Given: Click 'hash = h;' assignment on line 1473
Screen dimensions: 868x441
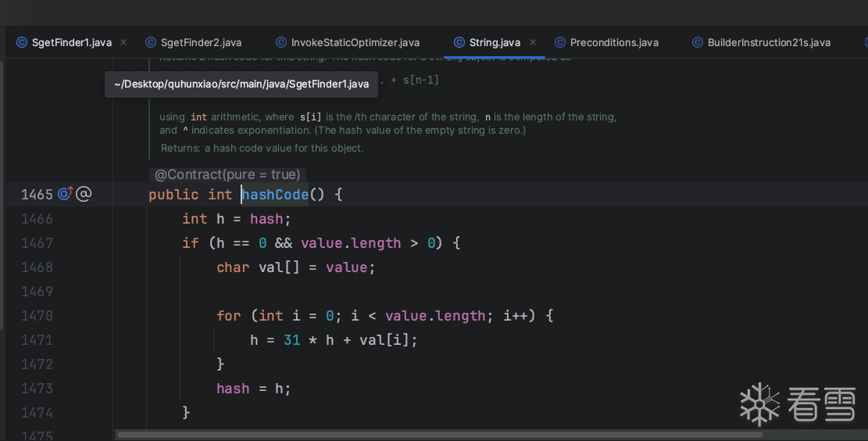Looking at the screenshot, I should click(254, 389).
